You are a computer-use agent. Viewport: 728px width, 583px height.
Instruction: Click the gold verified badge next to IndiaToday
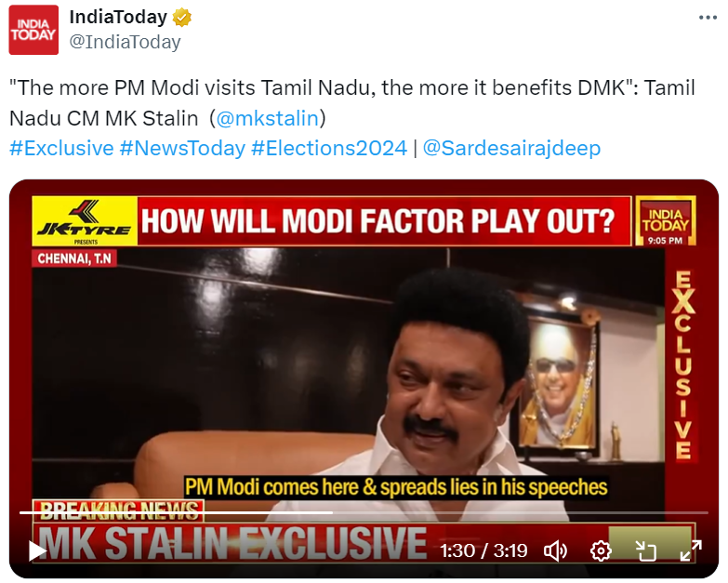[182, 18]
